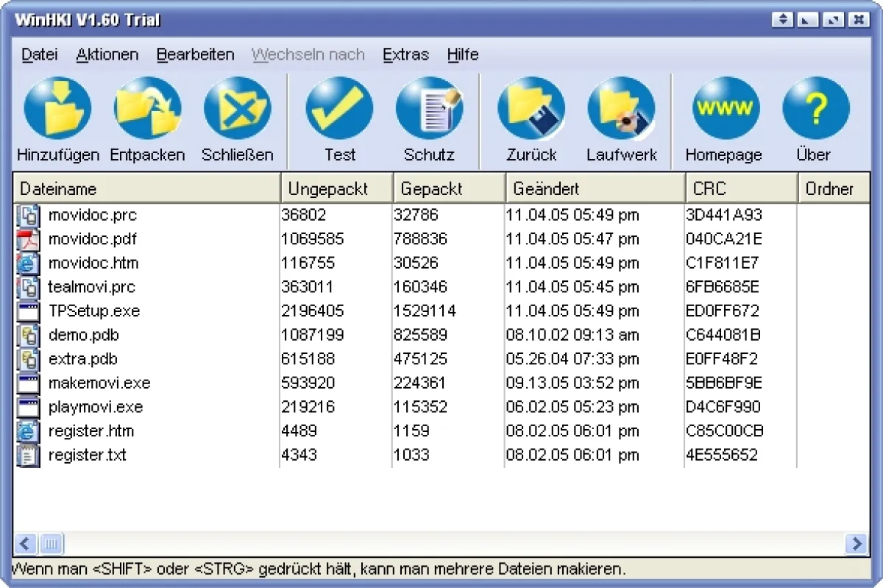
Task: Open the Schutz protection tool
Action: pyautogui.click(x=429, y=110)
